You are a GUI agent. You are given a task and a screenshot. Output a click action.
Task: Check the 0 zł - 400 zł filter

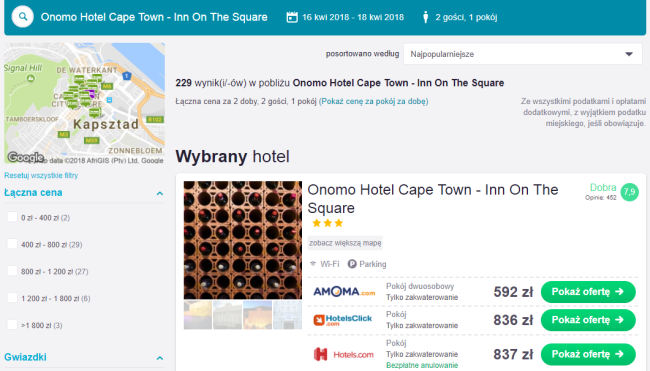point(12,217)
